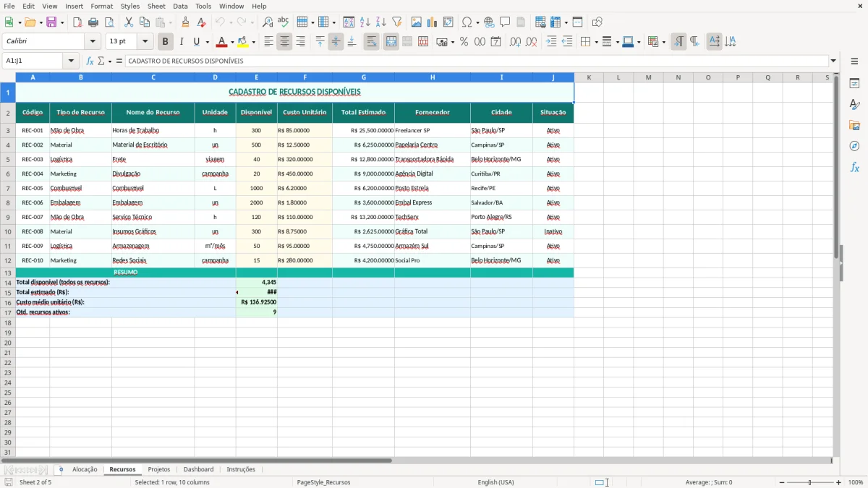This screenshot has width=868, height=488.
Task: Toggle Center Horizontally alignment
Action: pyautogui.click(x=284, y=42)
